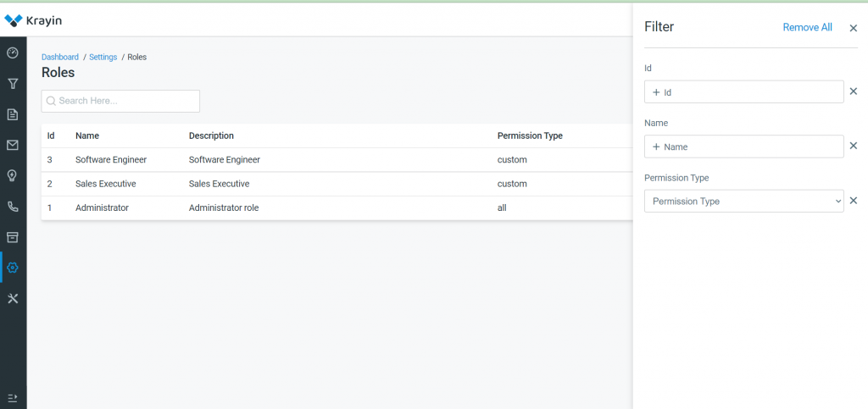The height and width of the screenshot is (409, 868).
Task: Open the Quotes document icon in sidebar
Action: (x=13, y=114)
